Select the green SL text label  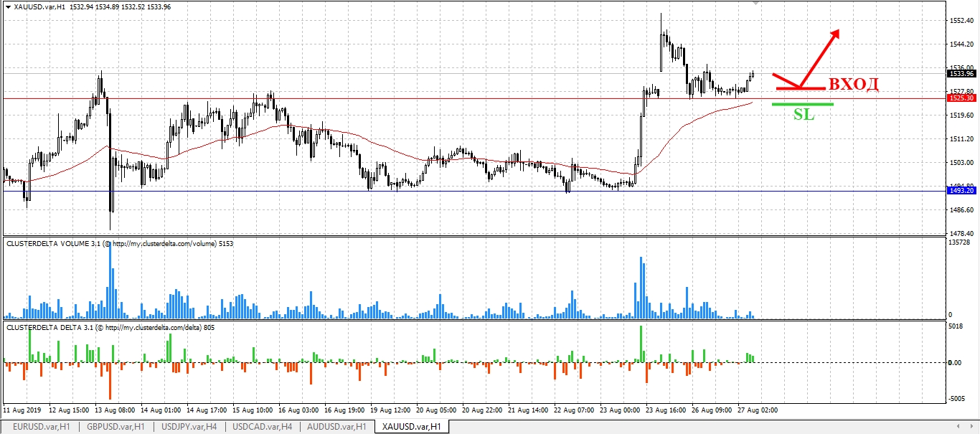[x=804, y=113]
